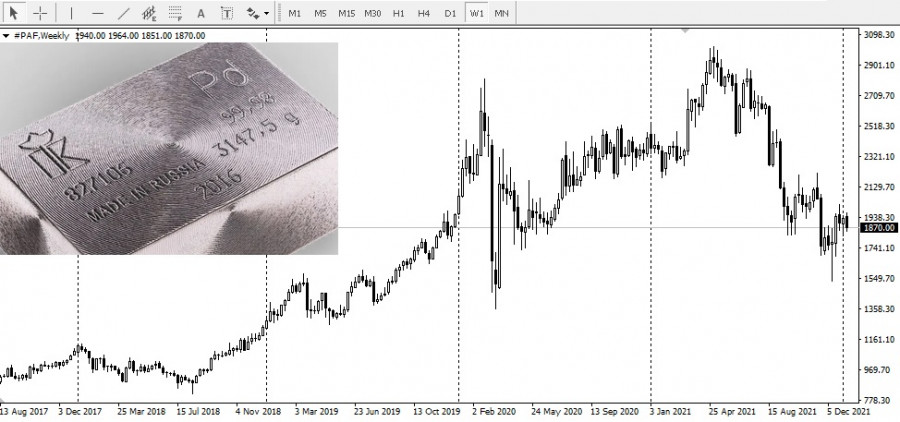This screenshot has height=422, width=900.
Task: Click the highlighted 1870.00 price label on the price scale
Action: tap(878, 228)
